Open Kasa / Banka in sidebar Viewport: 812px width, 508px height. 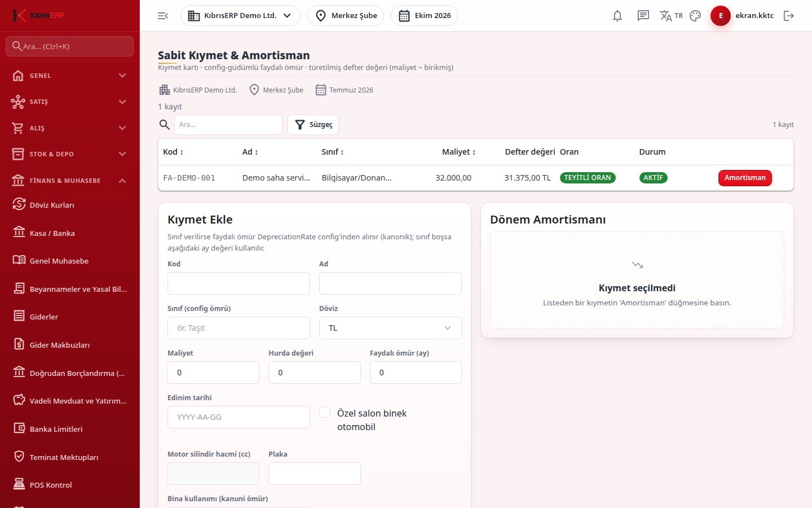pos(70,233)
